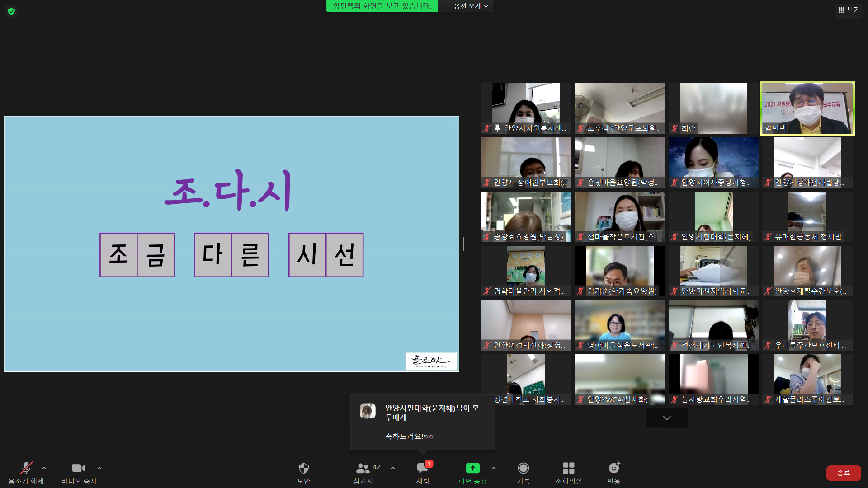Expand share screen options arrow
This screenshot has height=488, width=868.
[494, 468]
